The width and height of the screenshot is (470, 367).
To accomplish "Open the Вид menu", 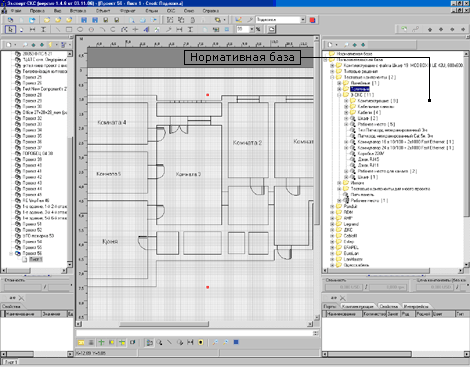I will [x=58, y=11].
